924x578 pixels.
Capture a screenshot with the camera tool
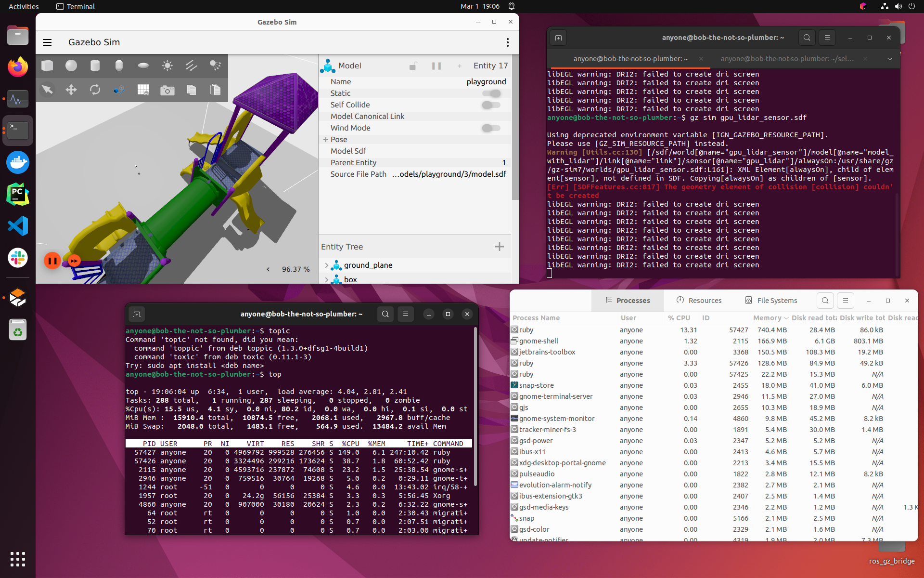[167, 90]
